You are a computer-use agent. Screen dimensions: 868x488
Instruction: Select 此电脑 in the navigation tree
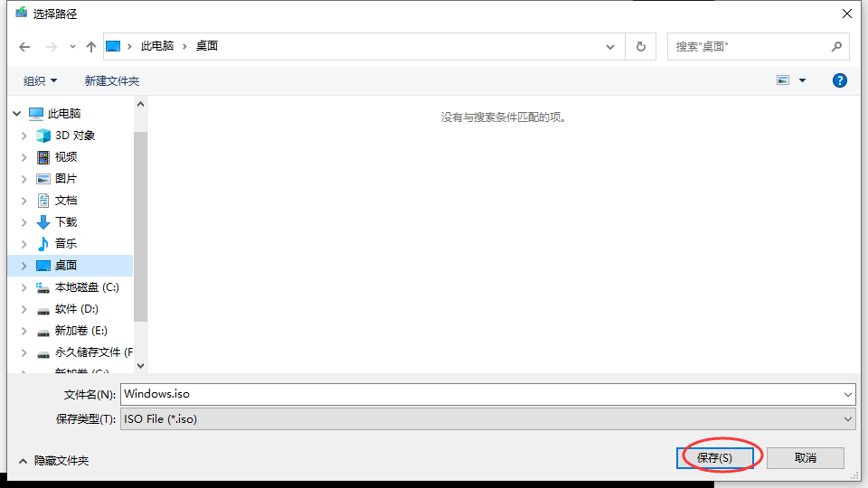64,114
